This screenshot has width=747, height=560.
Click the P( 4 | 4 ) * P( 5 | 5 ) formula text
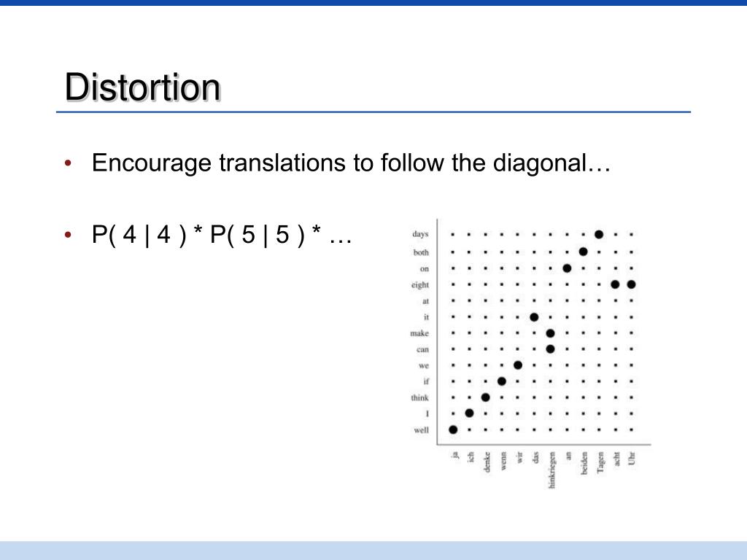(222, 235)
